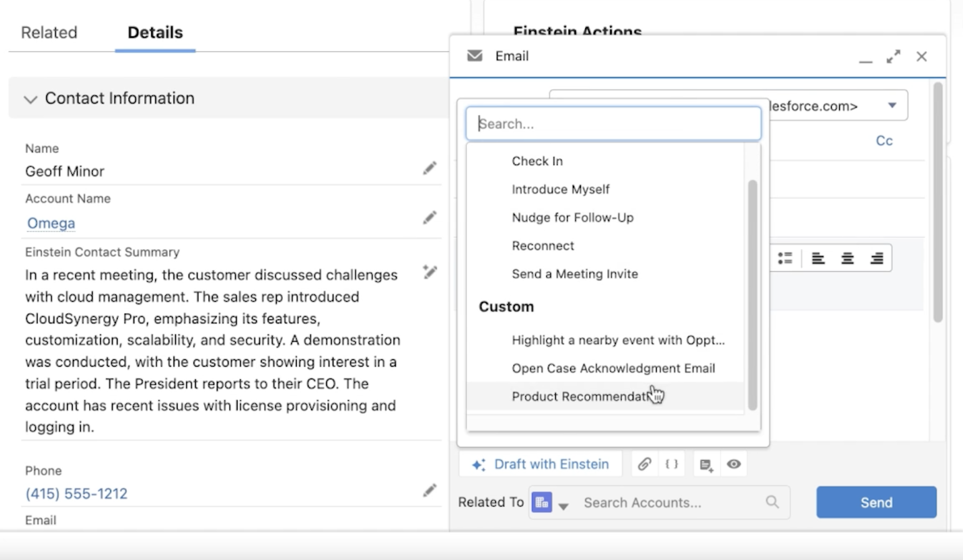
Task: Click the Einstein Actions panel heading
Action: (577, 31)
